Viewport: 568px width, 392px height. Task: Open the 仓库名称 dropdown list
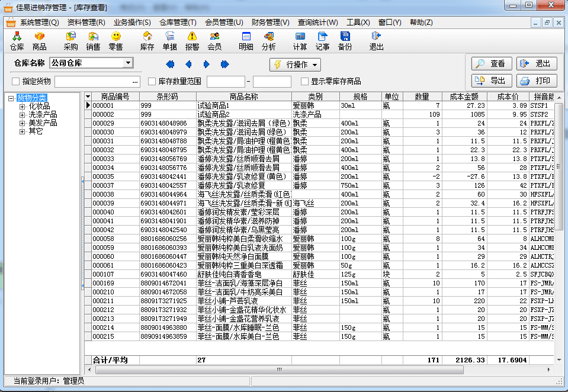click(128, 63)
